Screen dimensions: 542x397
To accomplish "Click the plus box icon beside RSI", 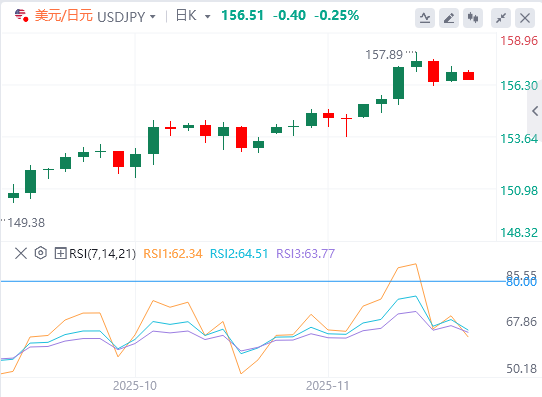I will tap(60, 253).
